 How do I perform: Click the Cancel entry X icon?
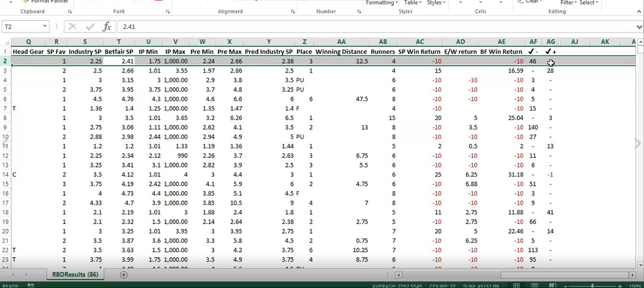(x=72, y=27)
